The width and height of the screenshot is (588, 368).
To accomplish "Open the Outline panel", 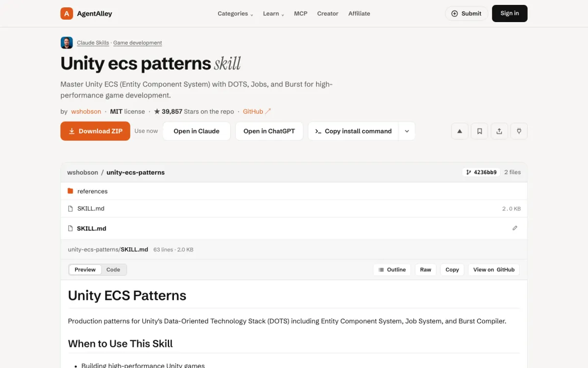I will pyautogui.click(x=392, y=269).
